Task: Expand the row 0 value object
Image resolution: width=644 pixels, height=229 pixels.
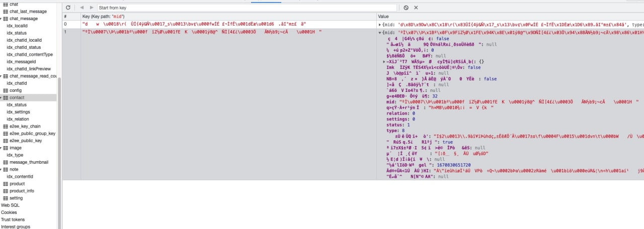Action: pos(379,24)
